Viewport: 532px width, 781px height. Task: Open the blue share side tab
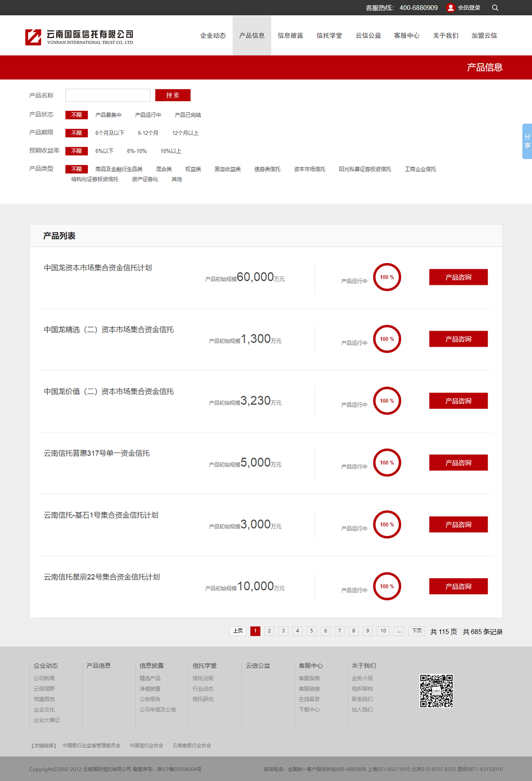pyautogui.click(x=527, y=141)
